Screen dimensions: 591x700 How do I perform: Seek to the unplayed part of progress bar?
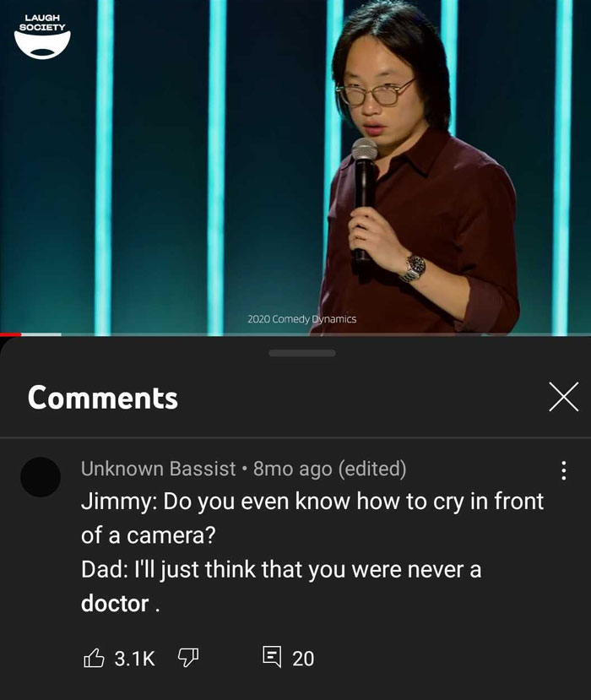point(326,334)
